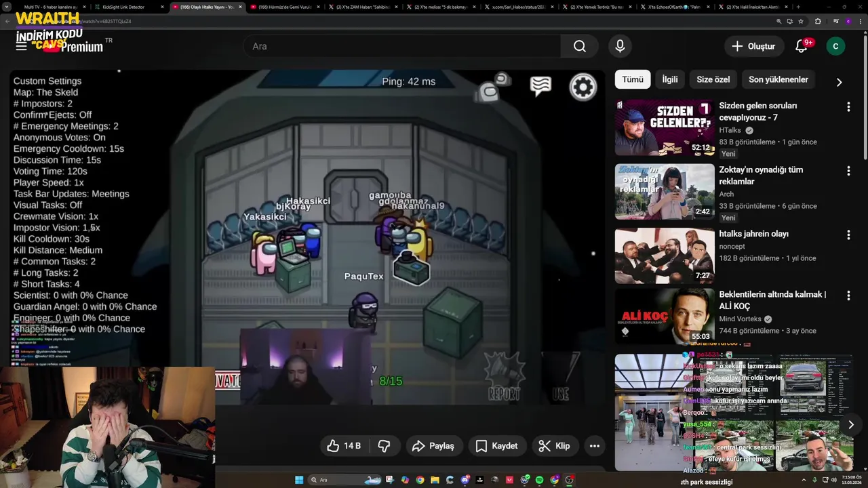Dislike the video
This screenshot has height=488, width=868.
(x=384, y=445)
